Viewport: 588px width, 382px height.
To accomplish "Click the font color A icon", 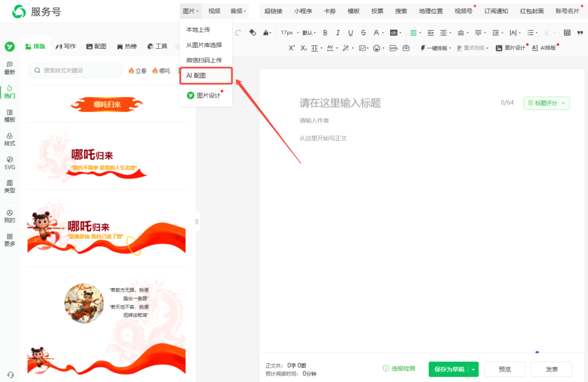I will 376,33.
